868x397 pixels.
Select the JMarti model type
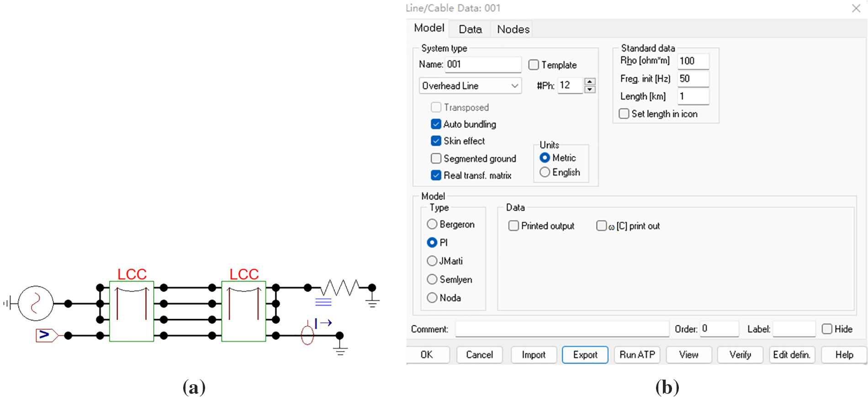click(432, 261)
